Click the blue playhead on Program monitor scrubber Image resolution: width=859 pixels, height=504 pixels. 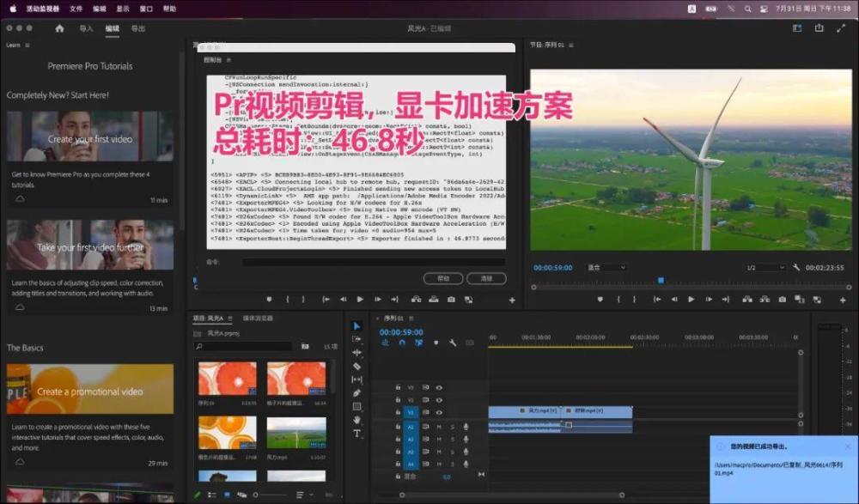point(661,280)
